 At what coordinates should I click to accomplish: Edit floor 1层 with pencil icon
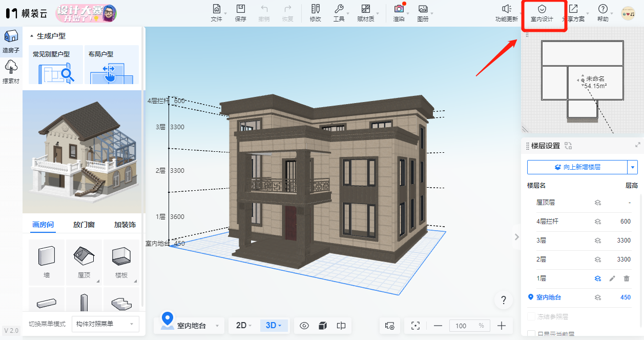pyautogui.click(x=612, y=278)
